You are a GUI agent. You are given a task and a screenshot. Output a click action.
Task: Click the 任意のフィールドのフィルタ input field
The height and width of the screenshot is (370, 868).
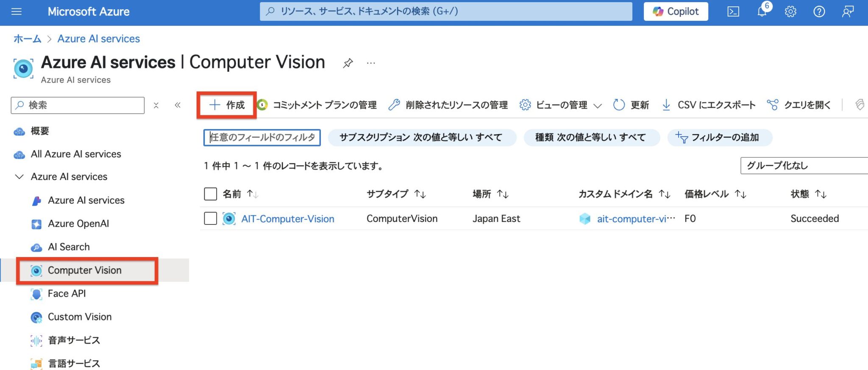[x=262, y=137]
